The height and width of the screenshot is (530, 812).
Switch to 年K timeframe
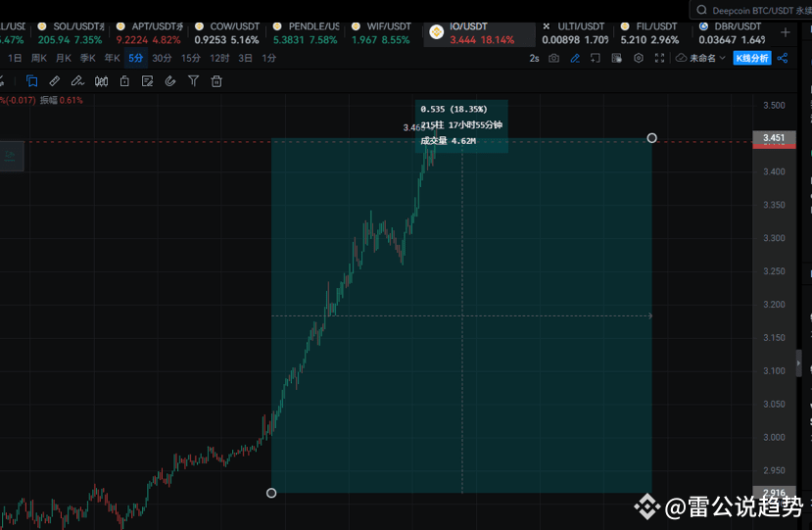[112, 58]
